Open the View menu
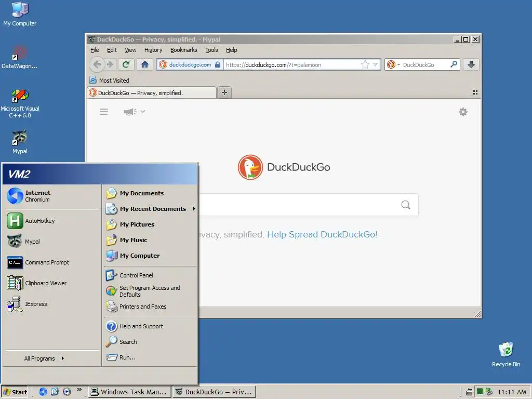 click(x=130, y=50)
